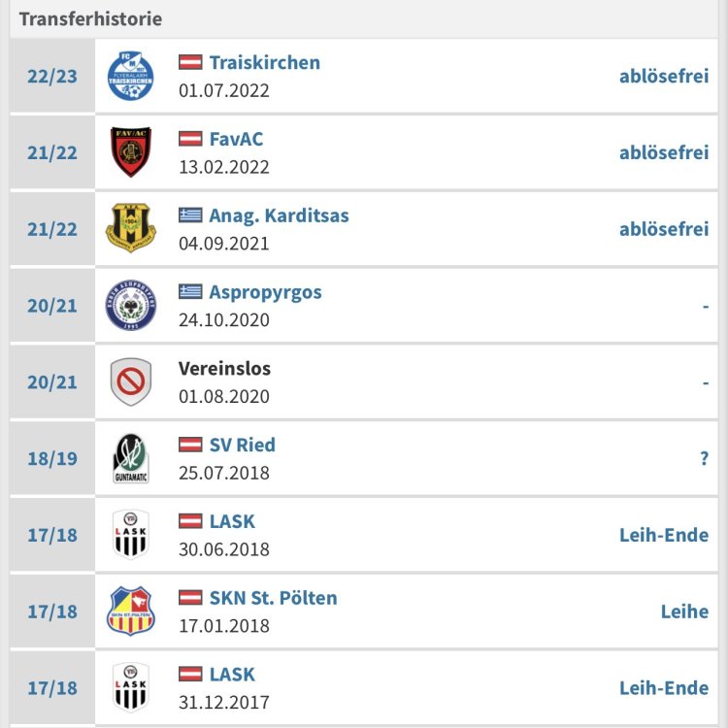Open the Traiskirchen club link
728x728 pixels.
pyautogui.click(x=264, y=62)
